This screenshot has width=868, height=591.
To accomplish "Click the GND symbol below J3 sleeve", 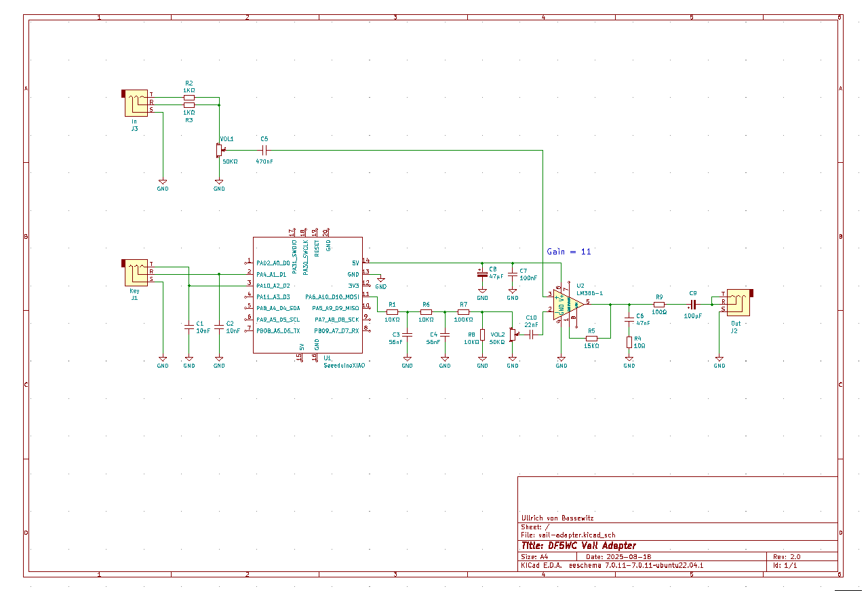I will [x=163, y=184].
